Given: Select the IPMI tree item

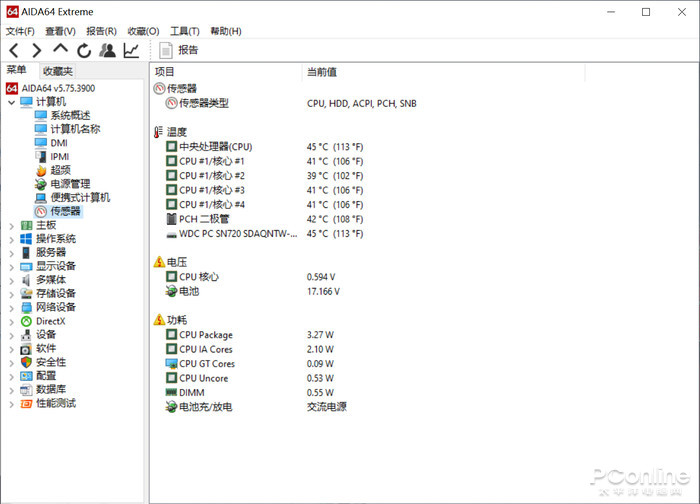Looking at the screenshot, I should click(x=60, y=157).
